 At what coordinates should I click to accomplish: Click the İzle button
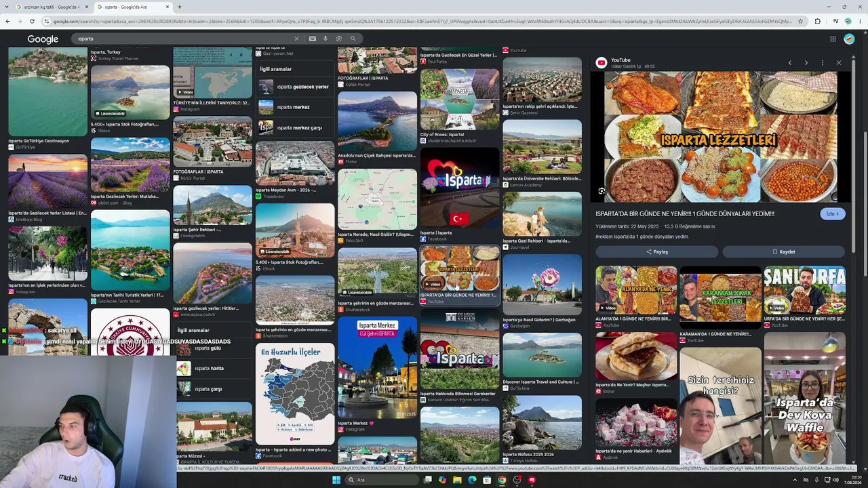(833, 213)
